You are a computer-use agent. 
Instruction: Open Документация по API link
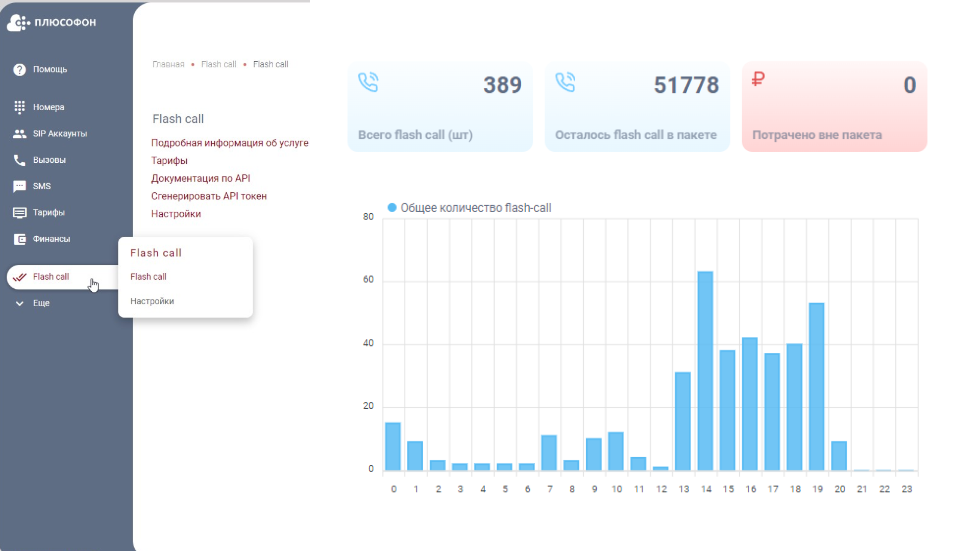tap(201, 179)
